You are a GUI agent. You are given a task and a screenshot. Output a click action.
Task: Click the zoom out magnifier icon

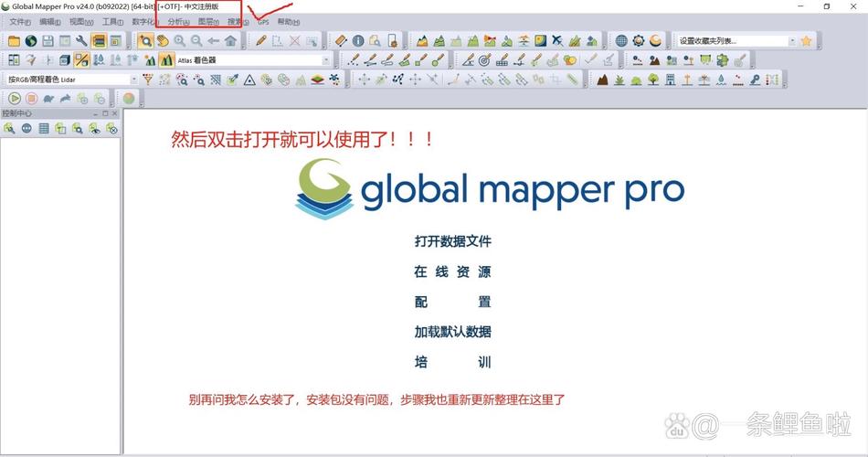tap(196, 40)
